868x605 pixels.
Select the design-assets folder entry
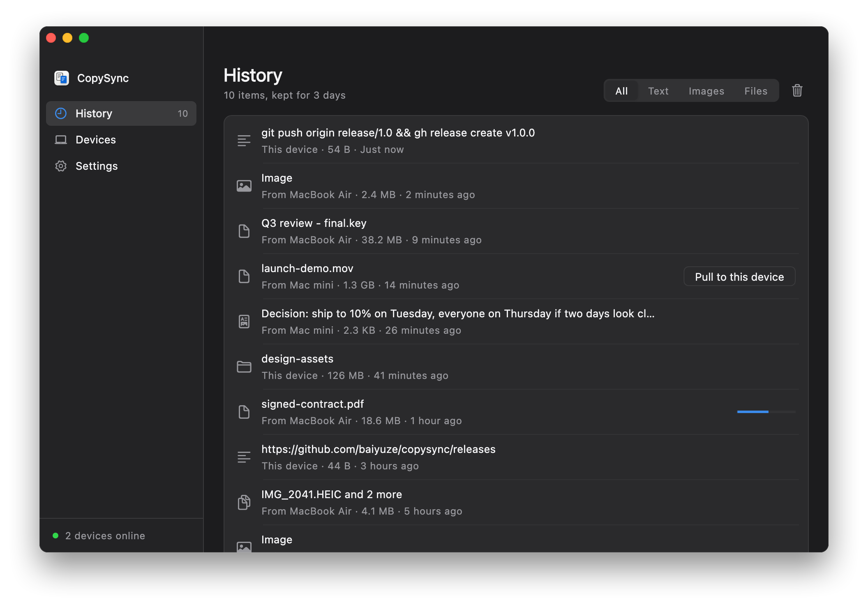516,367
